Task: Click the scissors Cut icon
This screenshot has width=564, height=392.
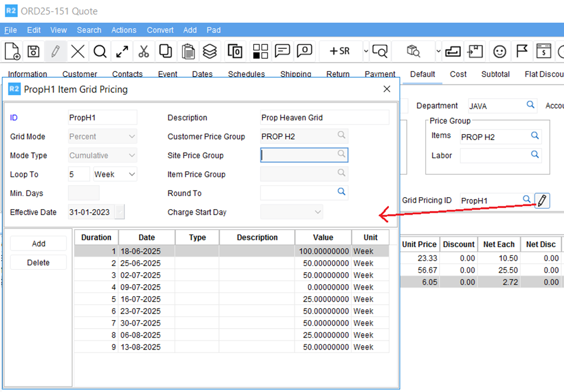Action: click(x=143, y=52)
